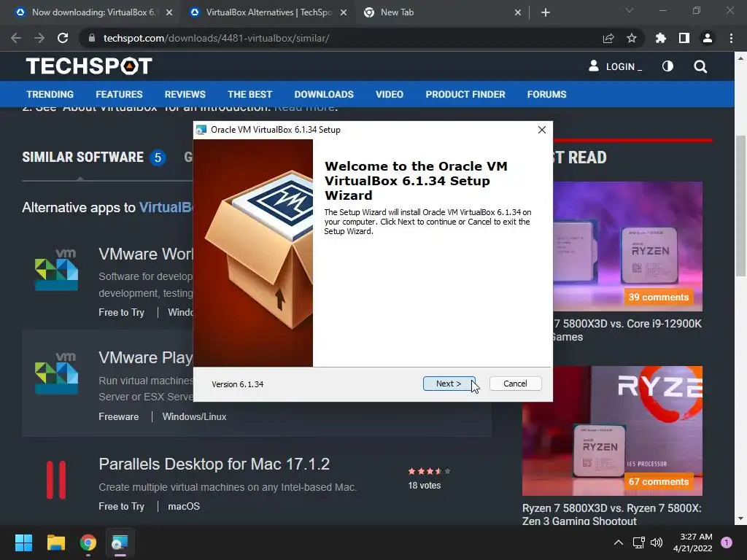Open the Ryzen article thumbnail with 39 comments
The image size is (747, 560).
(628, 246)
